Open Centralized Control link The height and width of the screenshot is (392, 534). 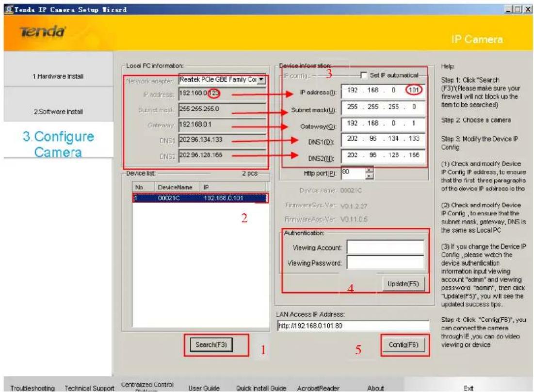pyautogui.click(x=147, y=386)
